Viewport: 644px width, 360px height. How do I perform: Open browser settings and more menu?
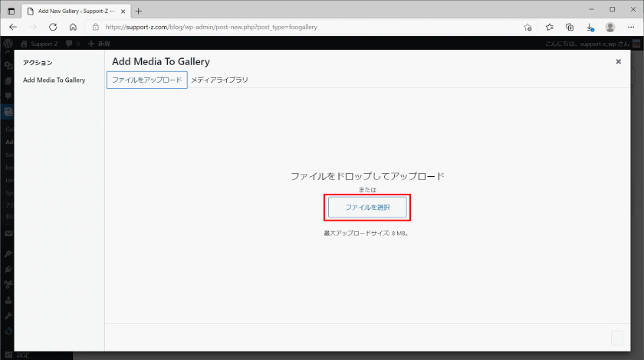coord(631,27)
